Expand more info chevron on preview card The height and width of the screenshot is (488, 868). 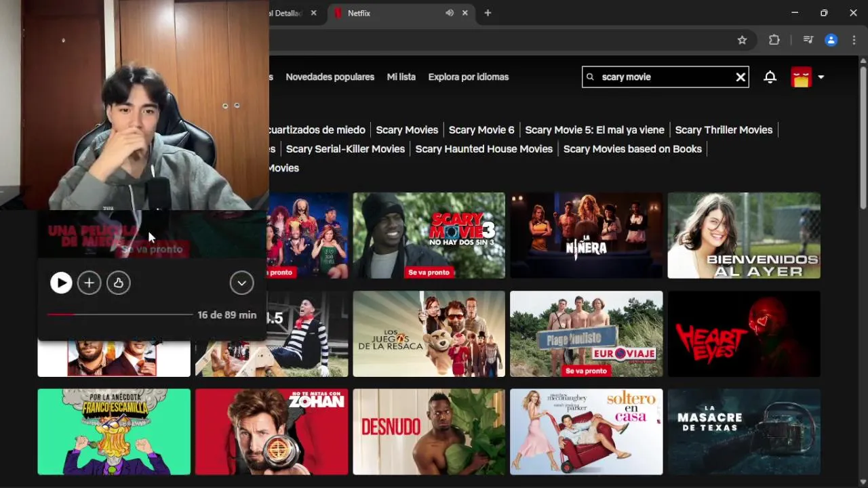click(x=241, y=283)
